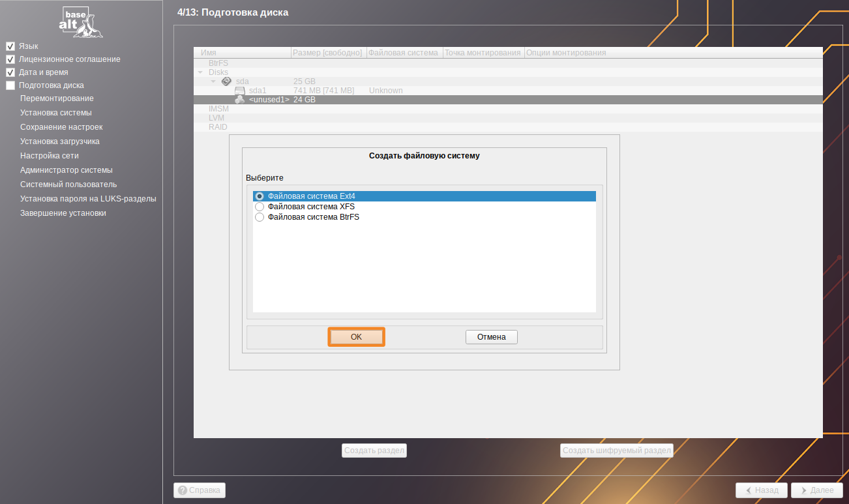Viewport: 849px width, 504px height.
Task: Toggle the Подготовка диска step checkbox
Action: tap(10, 85)
